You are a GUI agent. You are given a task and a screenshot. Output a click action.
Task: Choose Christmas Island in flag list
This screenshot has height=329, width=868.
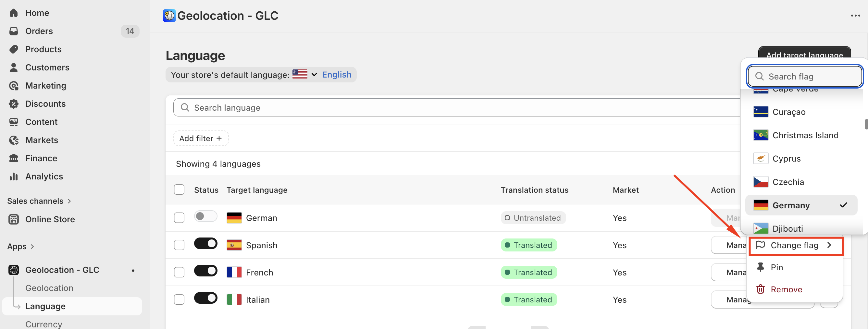pos(801,135)
